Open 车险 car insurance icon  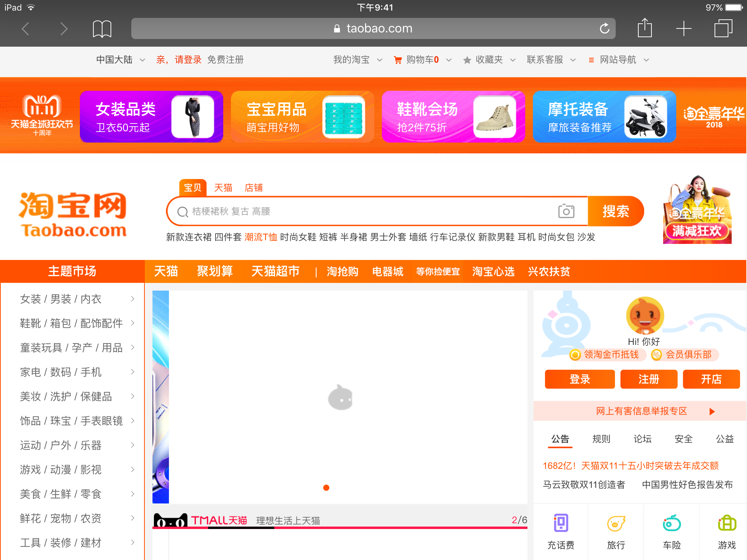pos(671,523)
